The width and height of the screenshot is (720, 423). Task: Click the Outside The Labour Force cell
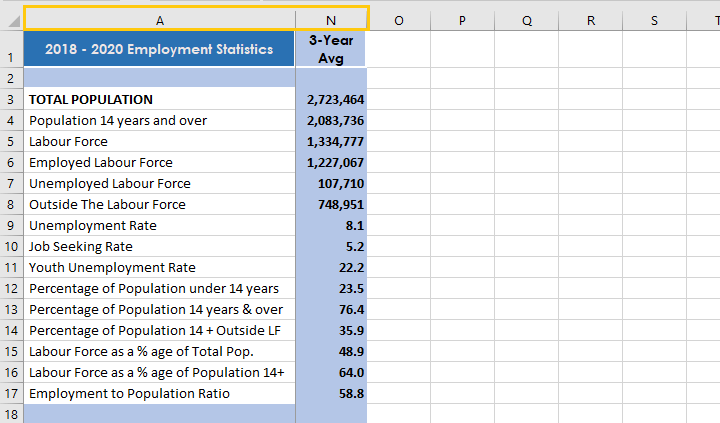pyautogui.click(x=159, y=205)
